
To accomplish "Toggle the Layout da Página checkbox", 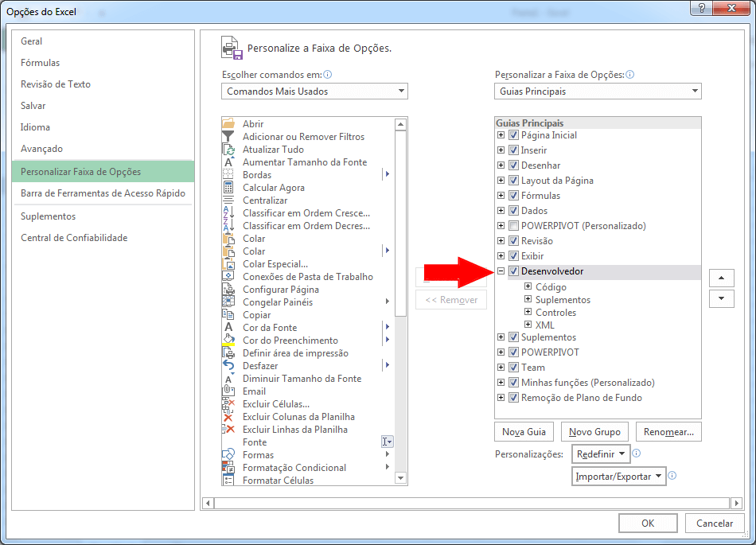I will [x=513, y=181].
